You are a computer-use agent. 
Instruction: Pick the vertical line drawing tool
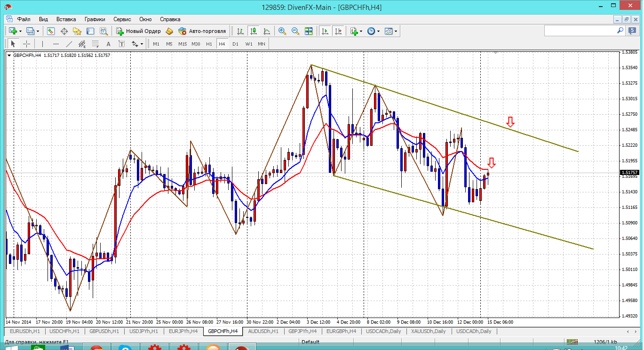42,44
